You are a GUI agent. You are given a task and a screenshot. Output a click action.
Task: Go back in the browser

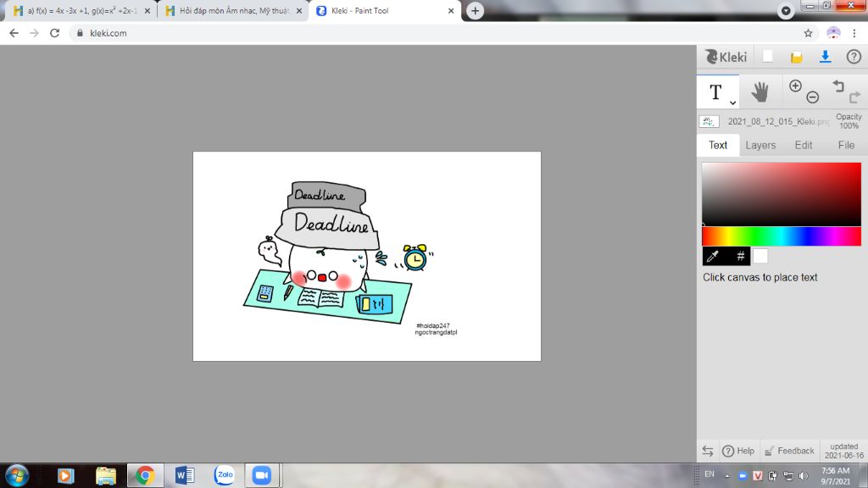pyautogui.click(x=14, y=33)
